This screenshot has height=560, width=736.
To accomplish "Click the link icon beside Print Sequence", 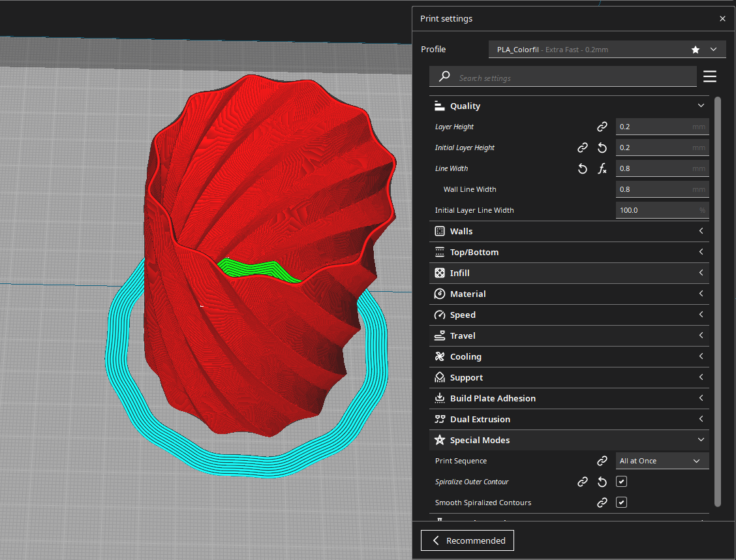I will (x=602, y=461).
